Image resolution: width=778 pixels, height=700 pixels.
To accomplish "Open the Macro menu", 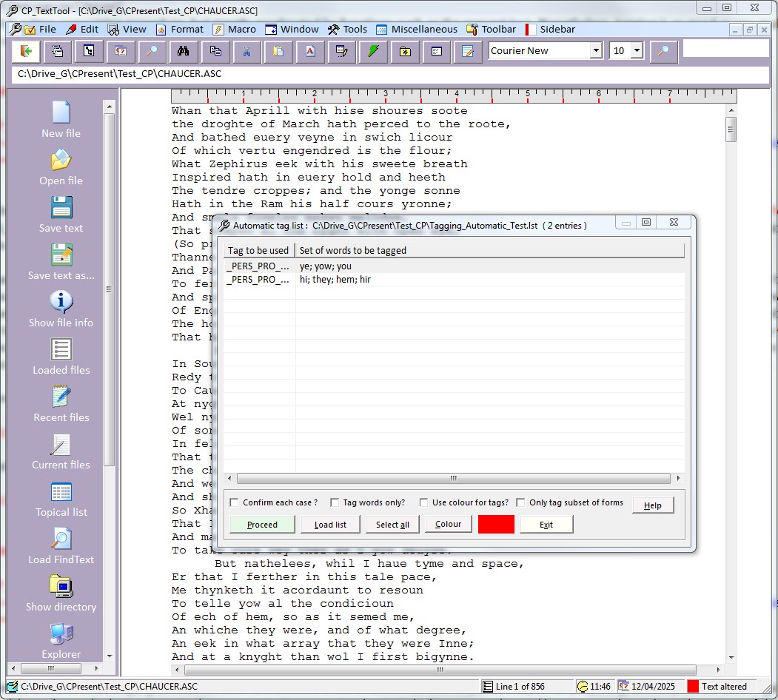I will pyautogui.click(x=234, y=30).
